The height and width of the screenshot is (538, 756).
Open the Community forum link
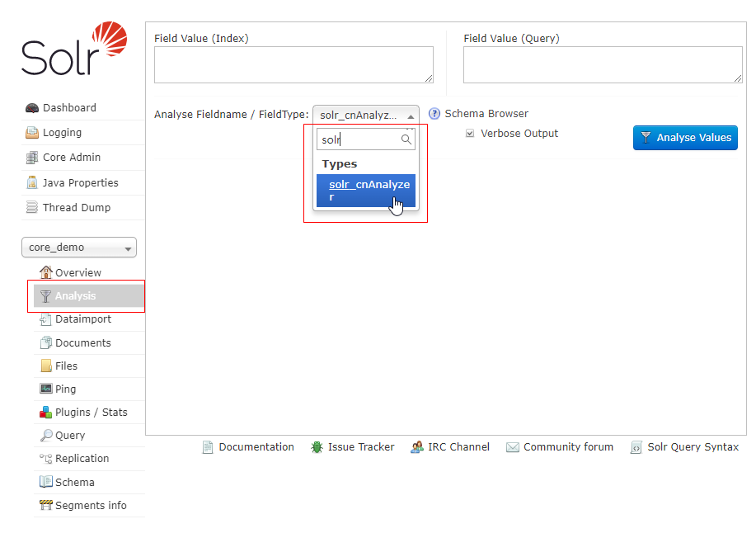click(x=569, y=447)
